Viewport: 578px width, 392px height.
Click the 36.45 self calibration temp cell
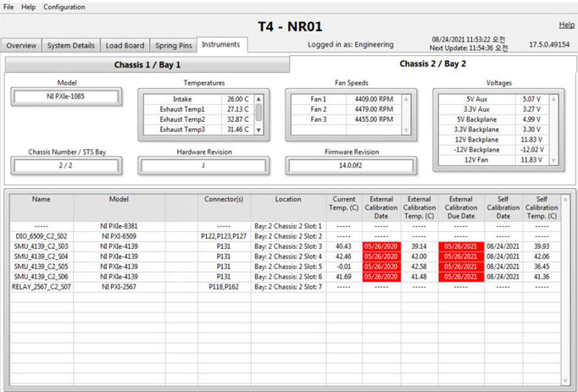tap(542, 267)
